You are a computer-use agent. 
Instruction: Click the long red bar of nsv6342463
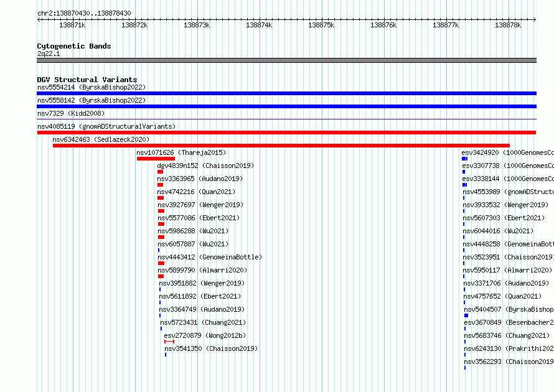pyautogui.click(x=281, y=146)
